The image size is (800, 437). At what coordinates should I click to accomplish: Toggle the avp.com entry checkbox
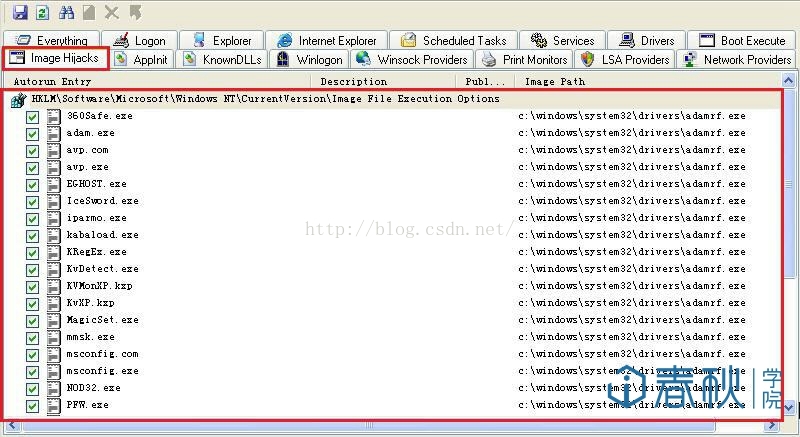tap(33, 151)
